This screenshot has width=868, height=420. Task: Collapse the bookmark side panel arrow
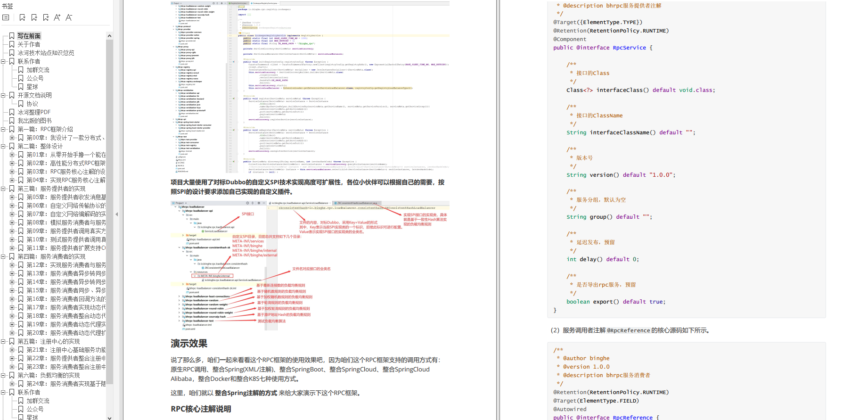coord(116,214)
